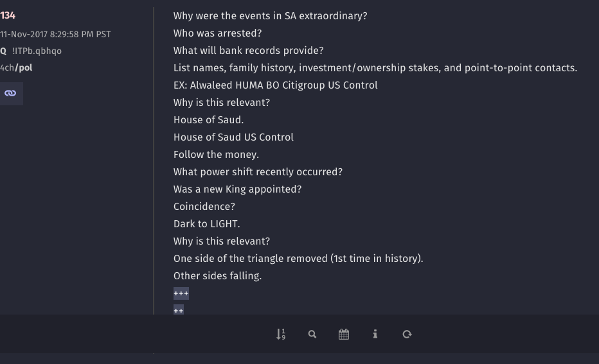Click the author name 'Q'
Image resolution: width=599 pixels, height=364 pixels.
(x=3, y=51)
